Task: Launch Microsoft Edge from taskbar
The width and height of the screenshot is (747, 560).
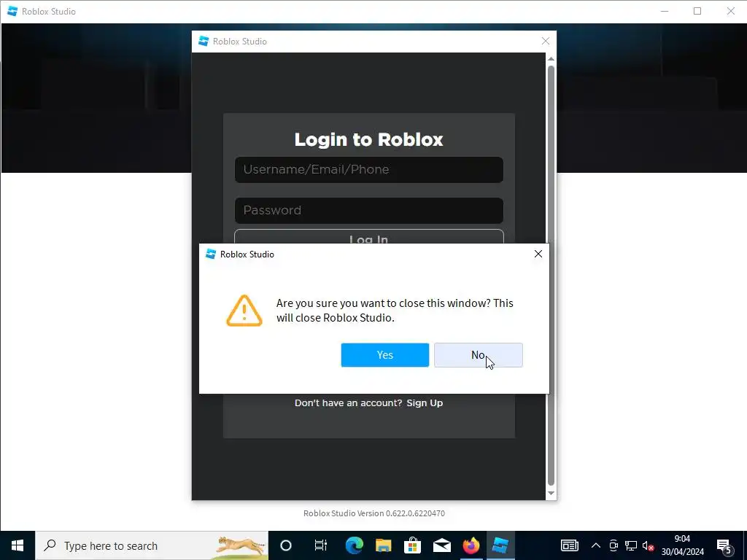Action: [x=354, y=545]
